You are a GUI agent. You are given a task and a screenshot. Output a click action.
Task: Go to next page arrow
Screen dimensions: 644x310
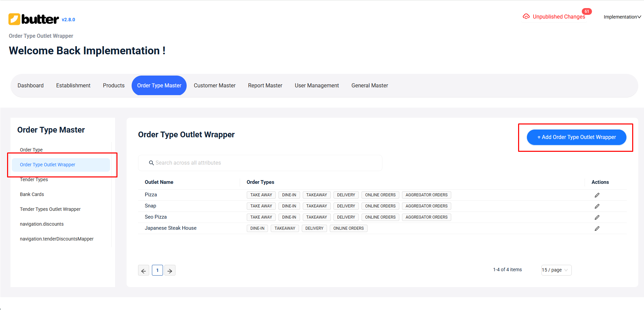170,271
